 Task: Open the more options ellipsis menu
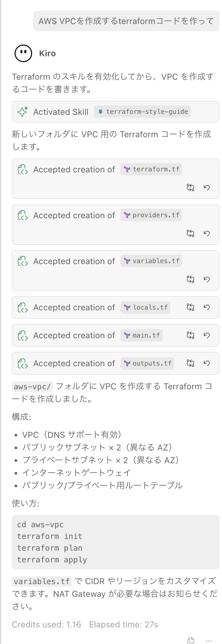coord(209,640)
